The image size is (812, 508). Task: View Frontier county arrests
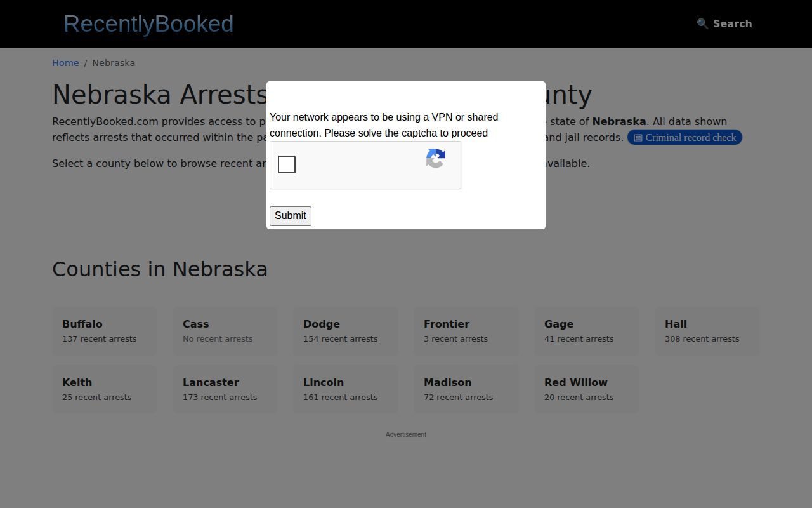tap(466, 331)
